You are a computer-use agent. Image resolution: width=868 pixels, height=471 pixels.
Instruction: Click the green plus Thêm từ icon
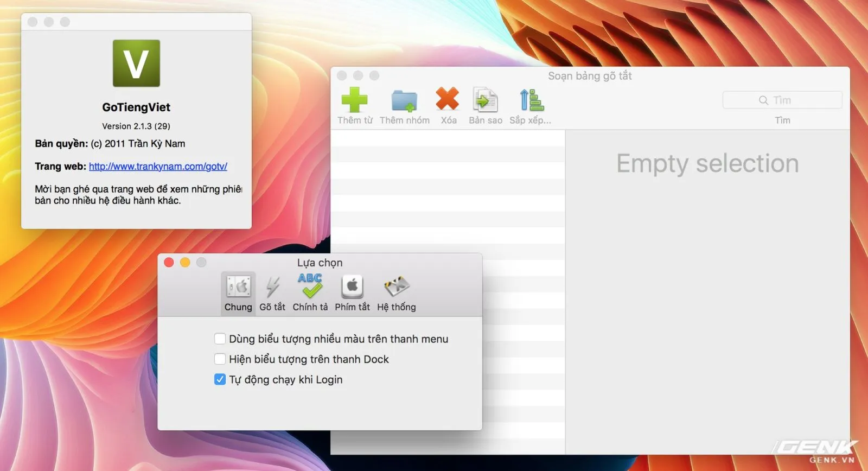point(354,100)
